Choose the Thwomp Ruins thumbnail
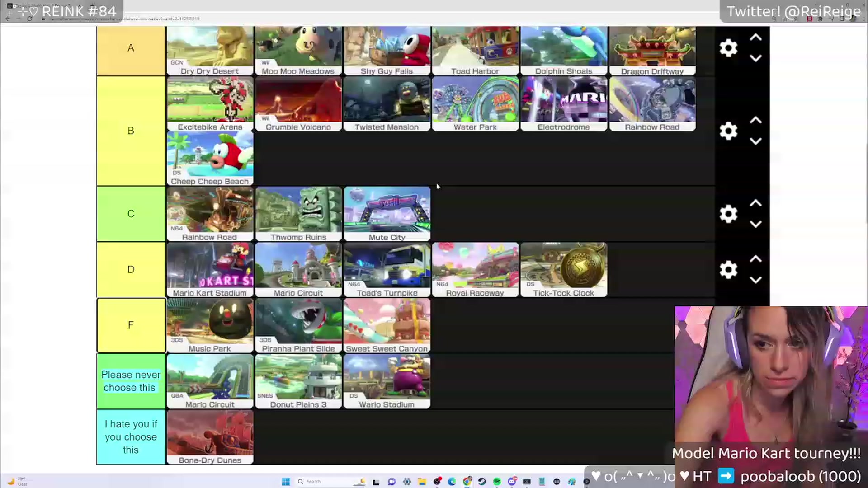The width and height of the screenshot is (868, 488). click(298, 214)
